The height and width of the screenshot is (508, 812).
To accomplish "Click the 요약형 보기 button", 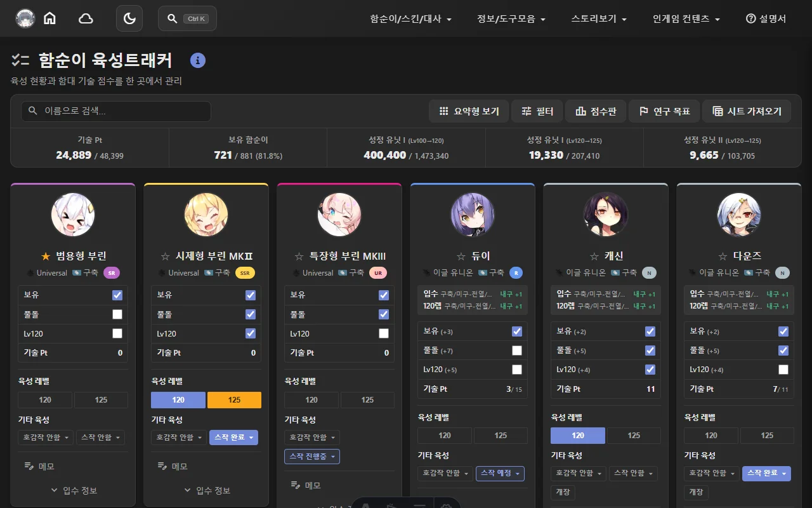I will (x=469, y=111).
